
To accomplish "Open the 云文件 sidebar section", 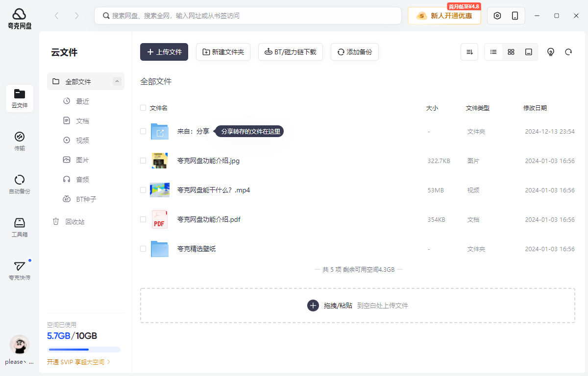I will click(x=20, y=98).
